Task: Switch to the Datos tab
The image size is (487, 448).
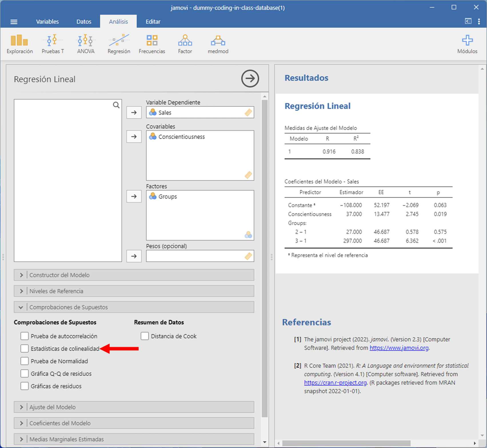Action: point(84,22)
